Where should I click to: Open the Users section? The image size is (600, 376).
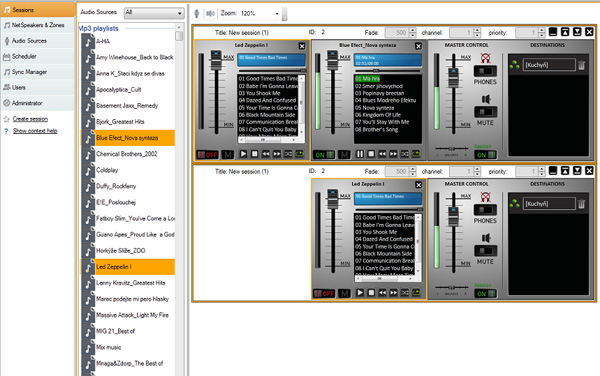pos(38,88)
